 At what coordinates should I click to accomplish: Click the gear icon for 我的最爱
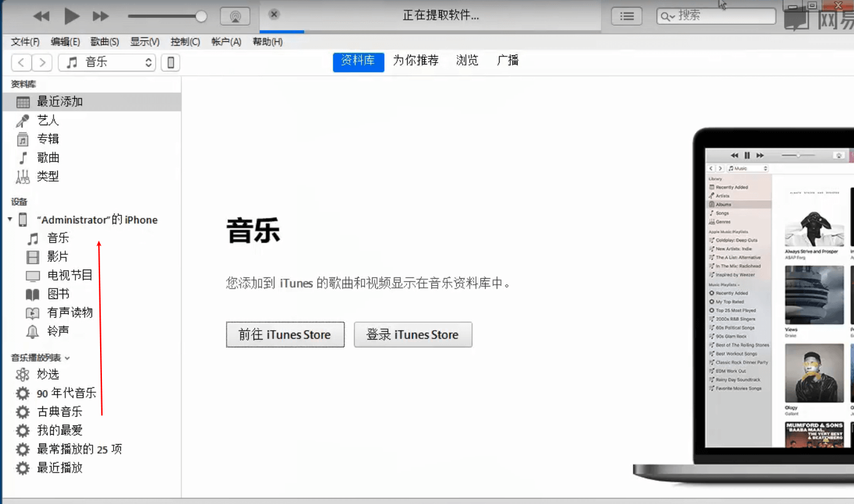tap(23, 431)
